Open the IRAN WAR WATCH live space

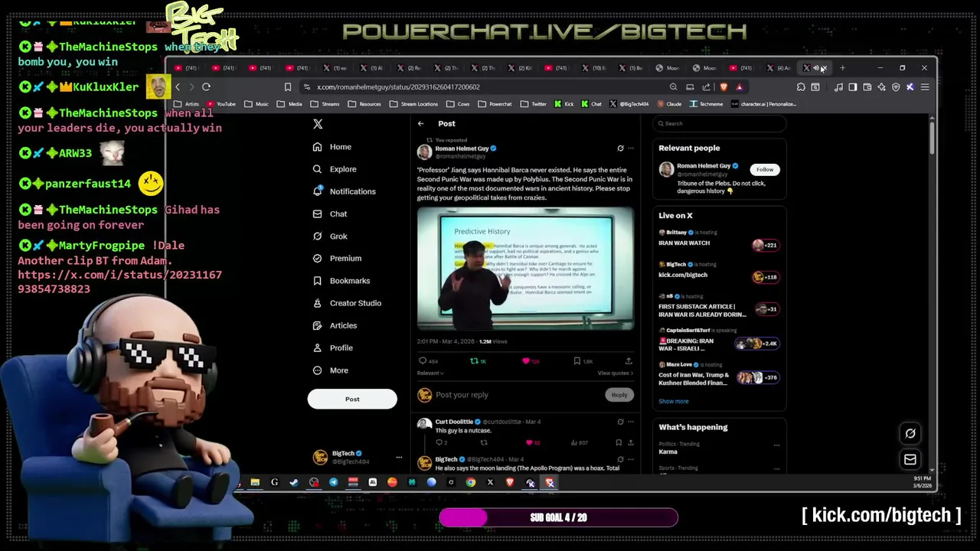[x=718, y=238]
